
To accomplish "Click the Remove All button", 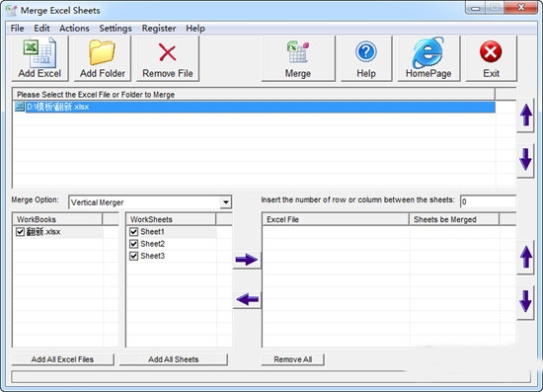I will pos(293,359).
